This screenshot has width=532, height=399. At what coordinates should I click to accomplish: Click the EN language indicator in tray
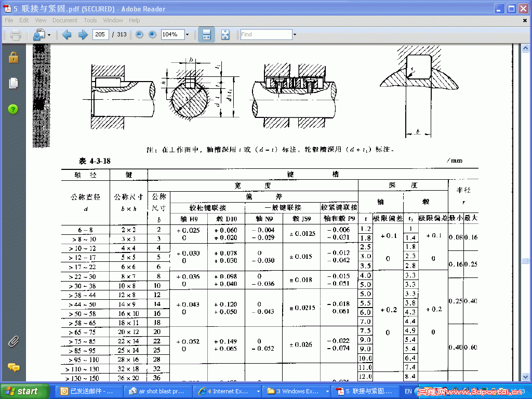(408, 391)
